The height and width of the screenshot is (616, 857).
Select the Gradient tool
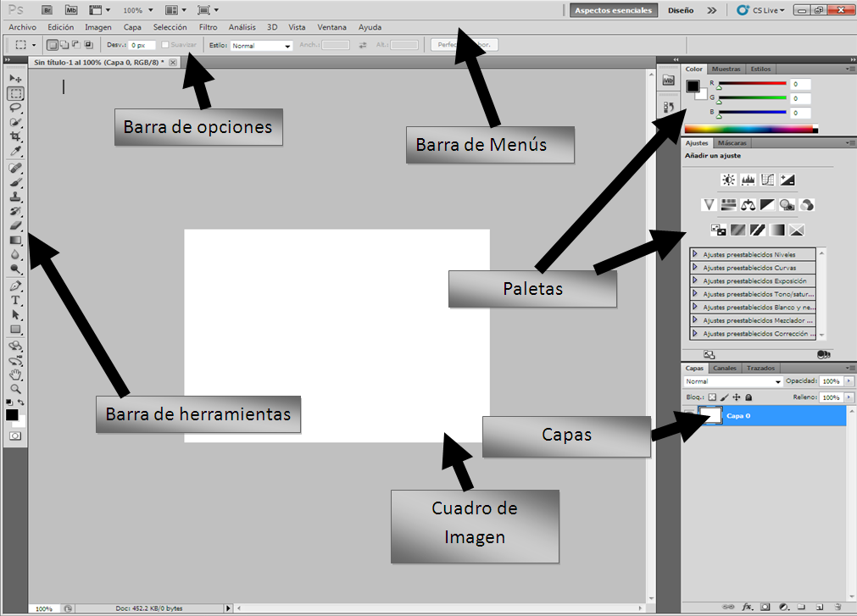tap(15, 241)
